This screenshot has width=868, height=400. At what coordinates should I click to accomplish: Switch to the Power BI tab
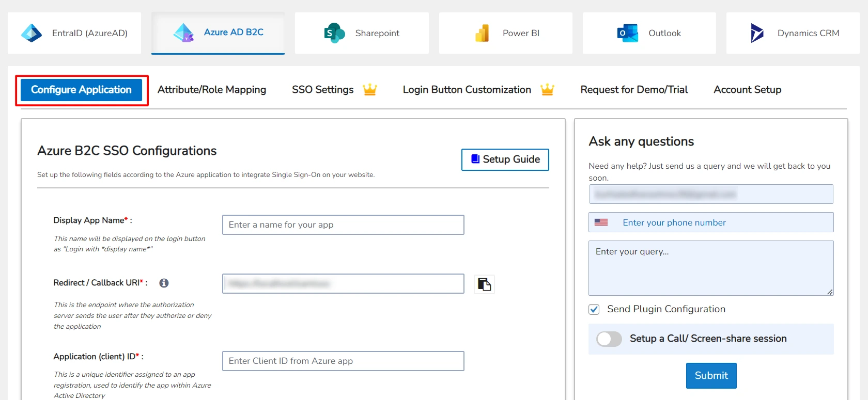click(506, 33)
